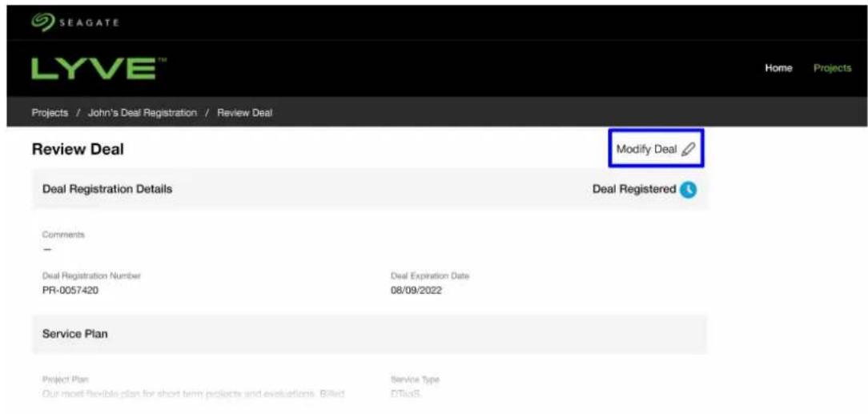The width and height of the screenshot is (868, 414).
Task: Click the Project Plan label
Action: click(66, 380)
